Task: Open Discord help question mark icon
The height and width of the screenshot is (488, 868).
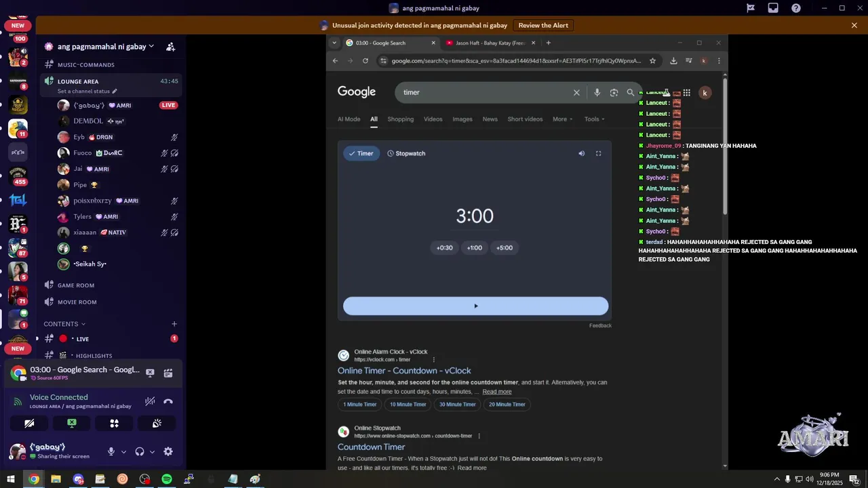Action: point(796,8)
